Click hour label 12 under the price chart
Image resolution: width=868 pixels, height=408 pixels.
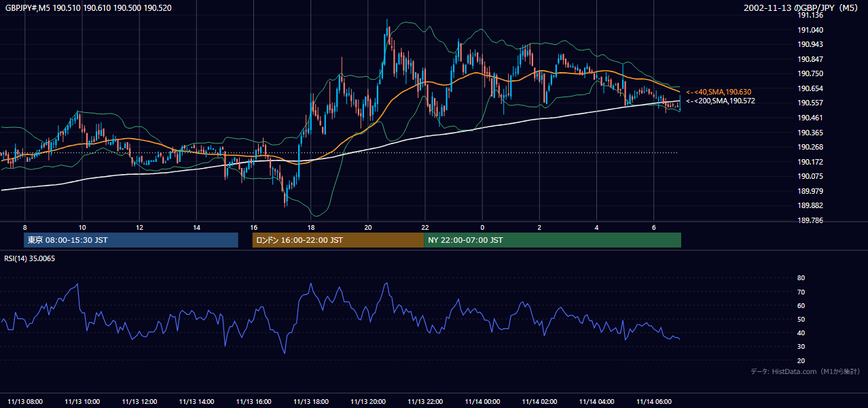[139, 227]
